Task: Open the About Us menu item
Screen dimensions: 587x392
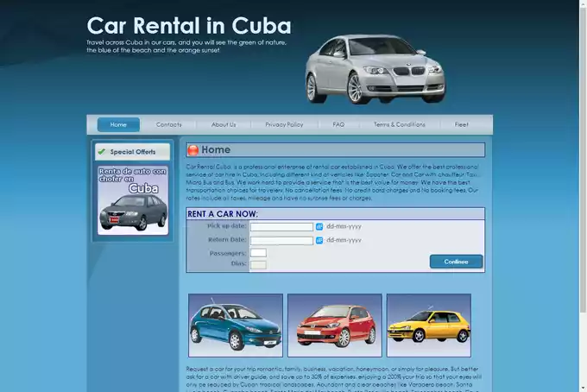Action: (x=224, y=124)
